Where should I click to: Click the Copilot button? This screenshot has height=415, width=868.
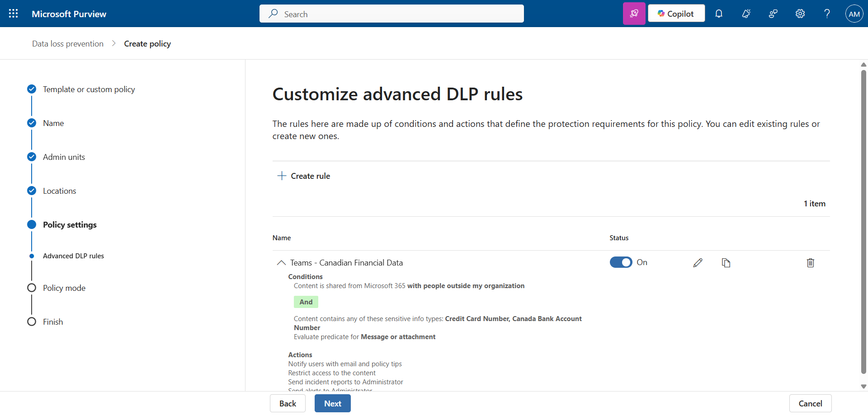(x=676, y=14)
